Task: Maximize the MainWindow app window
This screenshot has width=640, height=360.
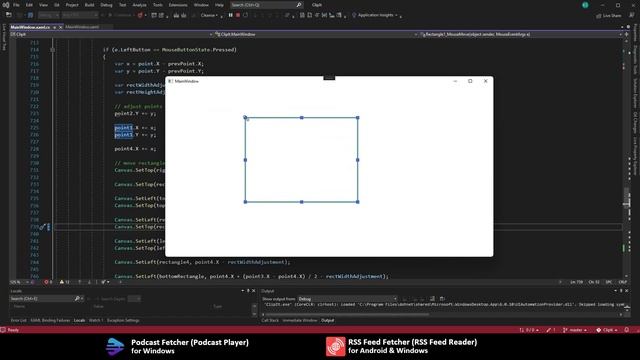Action: (x=470, y=81)
